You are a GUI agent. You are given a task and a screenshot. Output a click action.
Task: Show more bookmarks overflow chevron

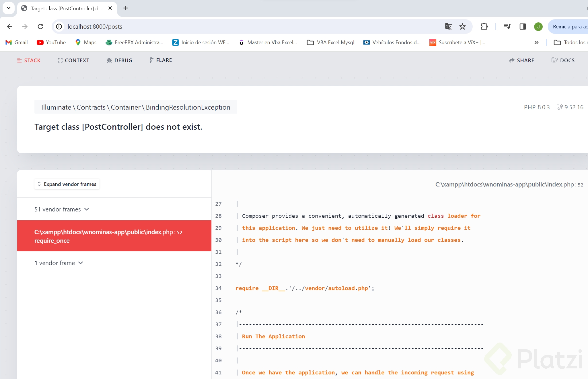pyautogui.click(x=536, y=42)
